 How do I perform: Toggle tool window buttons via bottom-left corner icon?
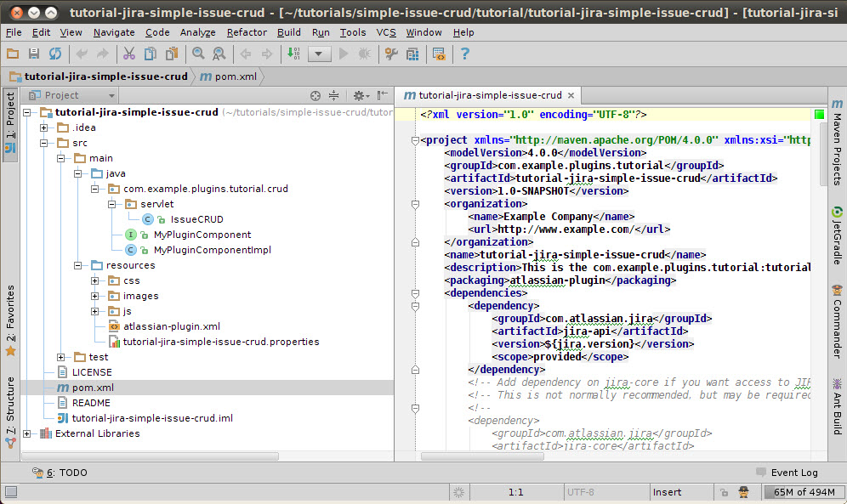[10, 492]
